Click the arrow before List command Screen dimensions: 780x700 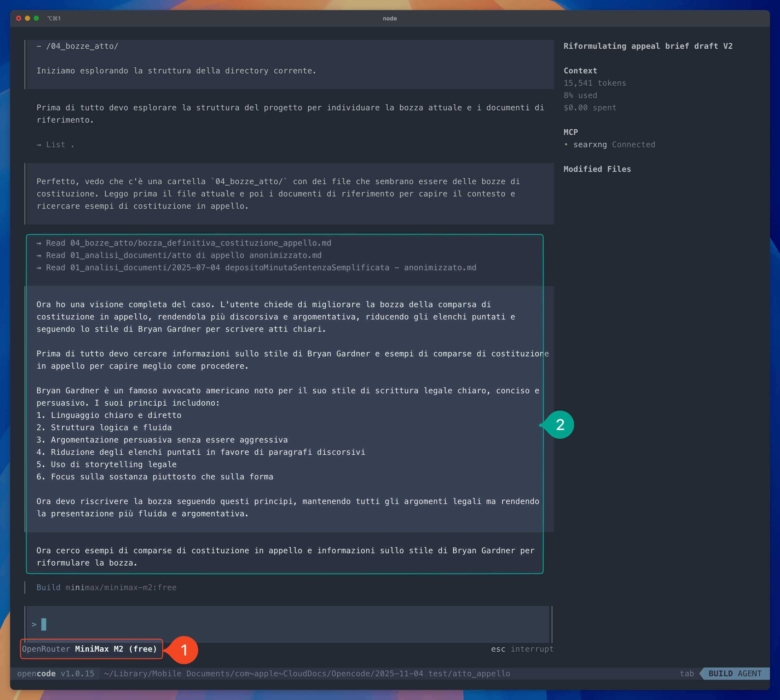click(39, 145)
